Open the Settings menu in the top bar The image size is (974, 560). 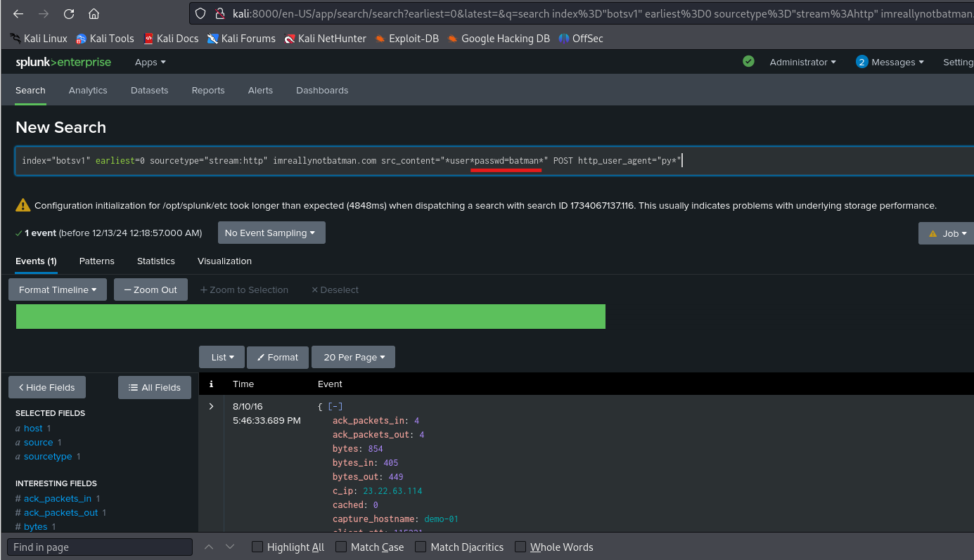point(958,62)
